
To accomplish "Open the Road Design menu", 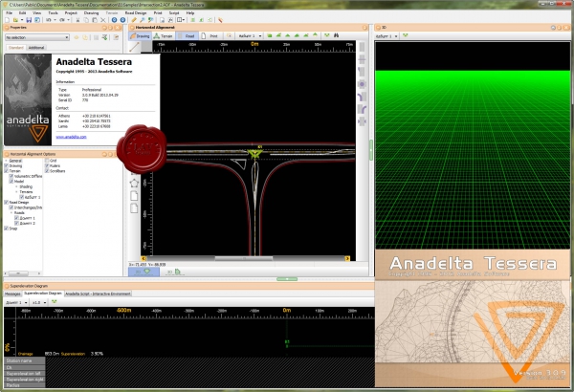I will tap(136, 12).
